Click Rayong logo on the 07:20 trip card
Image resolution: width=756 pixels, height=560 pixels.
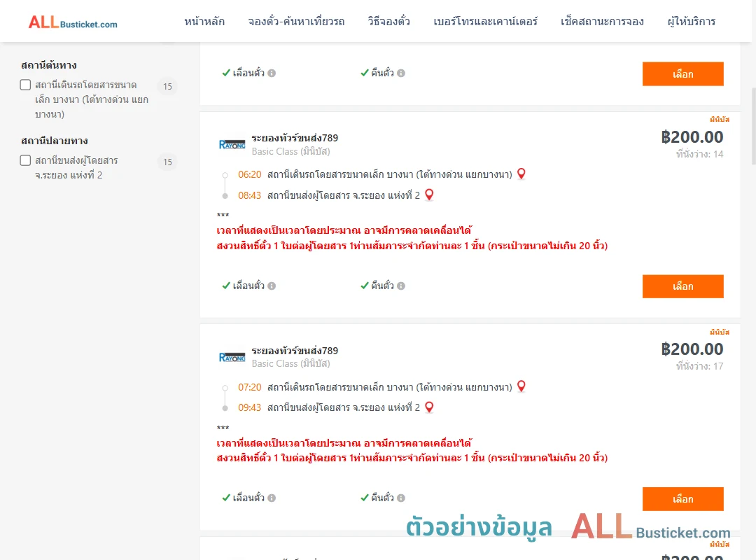(x=232, y=358)
